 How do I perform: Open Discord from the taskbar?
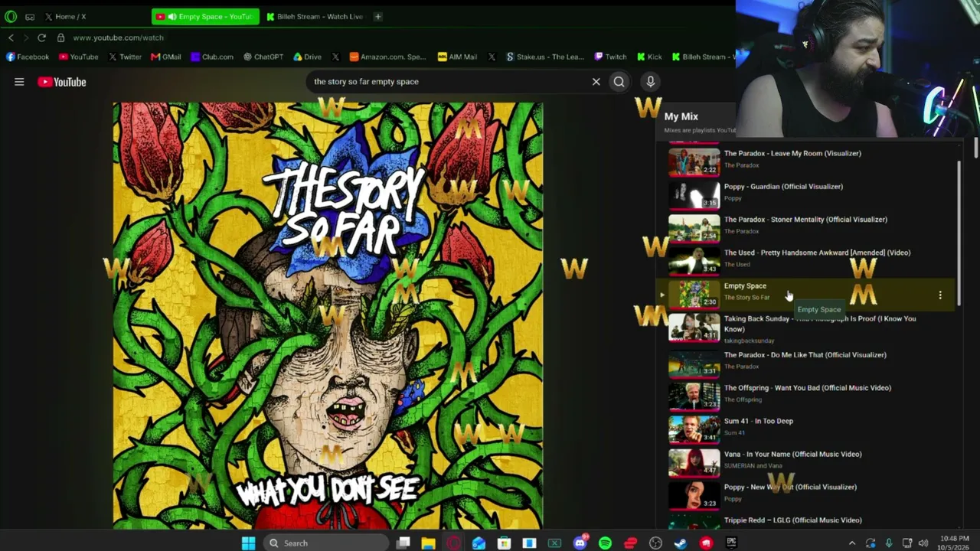580,543
